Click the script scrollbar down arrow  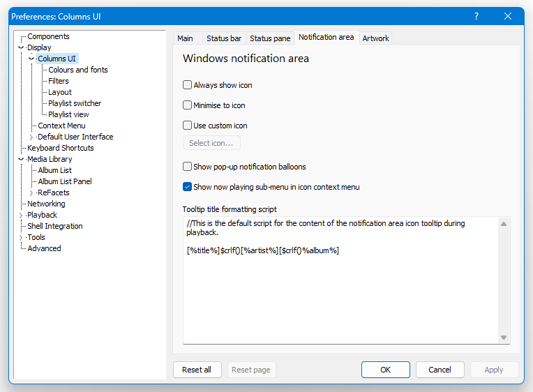[x=504, y=338]
